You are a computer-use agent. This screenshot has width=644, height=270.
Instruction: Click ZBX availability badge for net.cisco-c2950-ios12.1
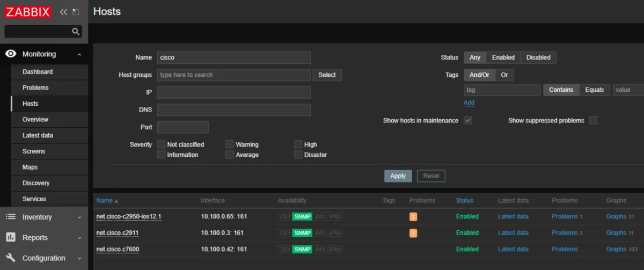285,217
